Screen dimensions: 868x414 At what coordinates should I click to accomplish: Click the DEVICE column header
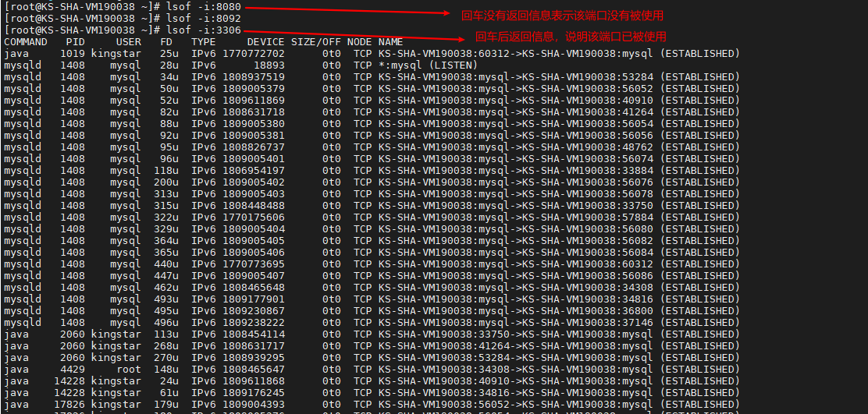[x=265, y=42]
